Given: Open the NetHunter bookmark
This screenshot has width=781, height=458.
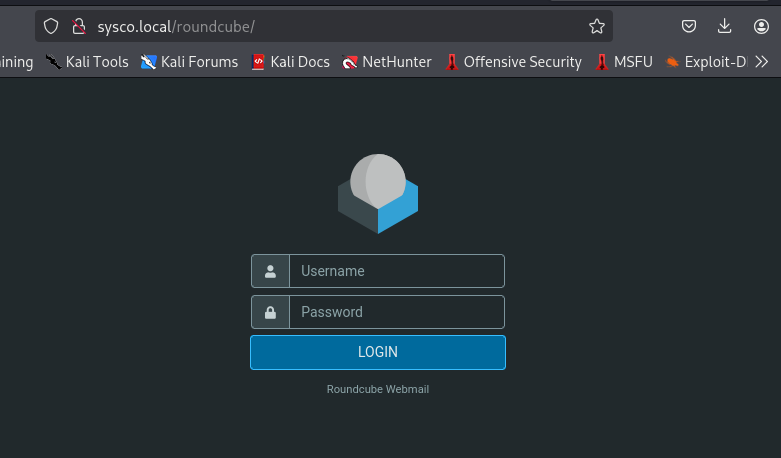Looking at the screenshot, I should click(387, 62).
